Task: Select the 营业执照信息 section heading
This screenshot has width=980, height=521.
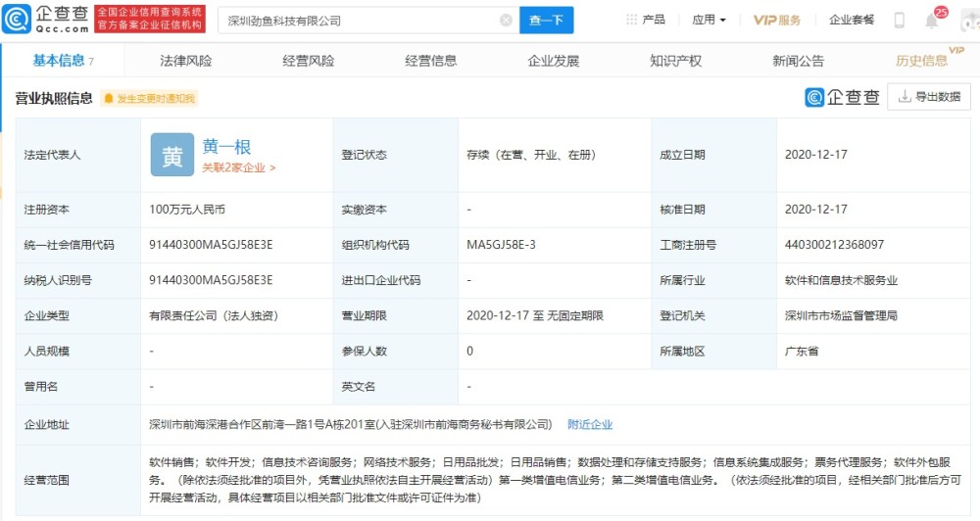Action: pos(54,98)
